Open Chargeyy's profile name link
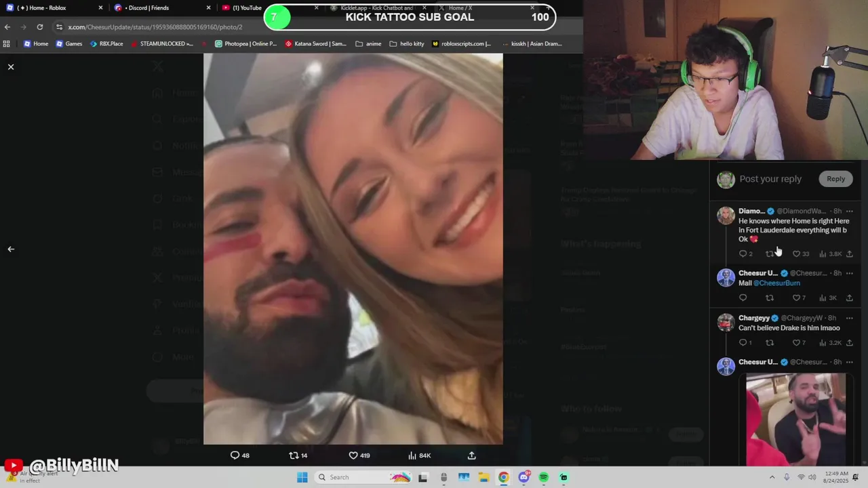Screen dimensions: 868x488 pyautogui.click(x=754, y=318)
